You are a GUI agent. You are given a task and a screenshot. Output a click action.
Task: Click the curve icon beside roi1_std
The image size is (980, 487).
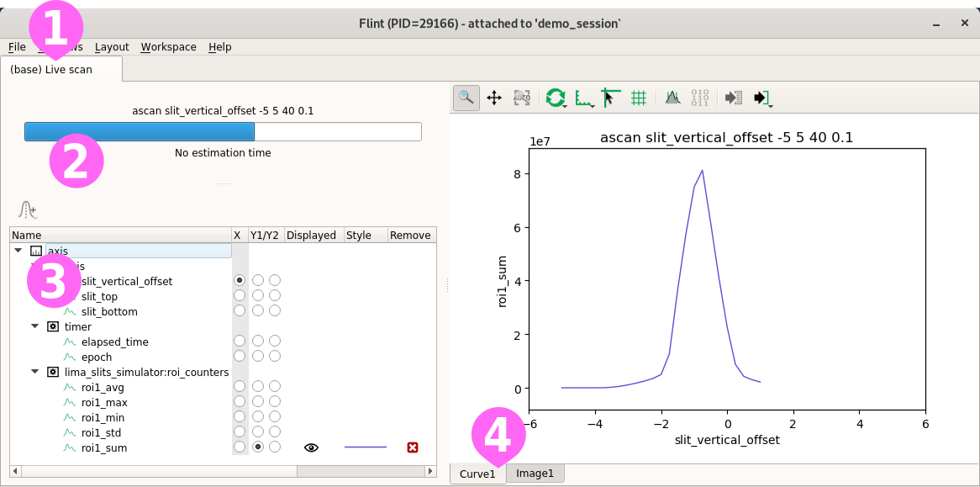70,432
